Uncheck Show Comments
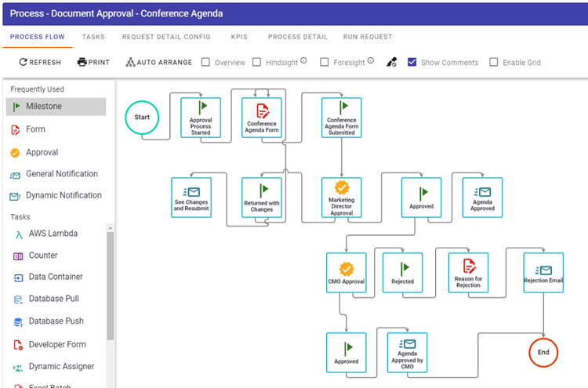 [x=412, y=63]
